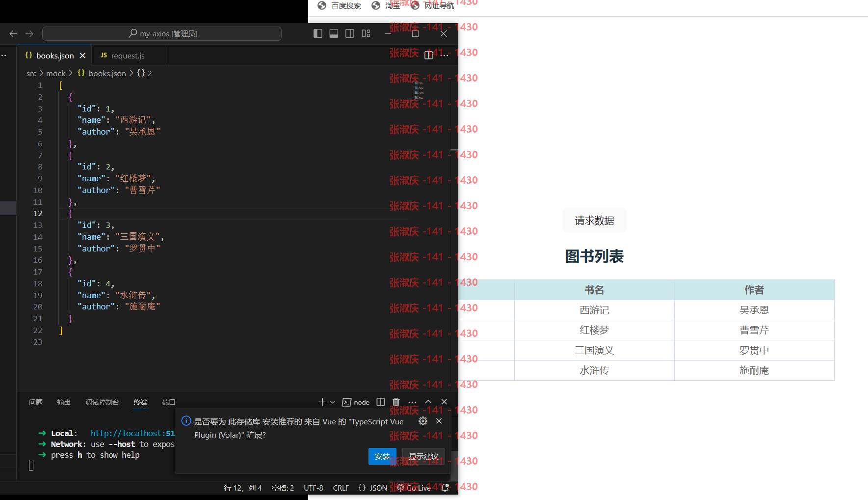Screen dimensions: 868x500
Task: Click the 书名 table header
Action: coord(594,290)
